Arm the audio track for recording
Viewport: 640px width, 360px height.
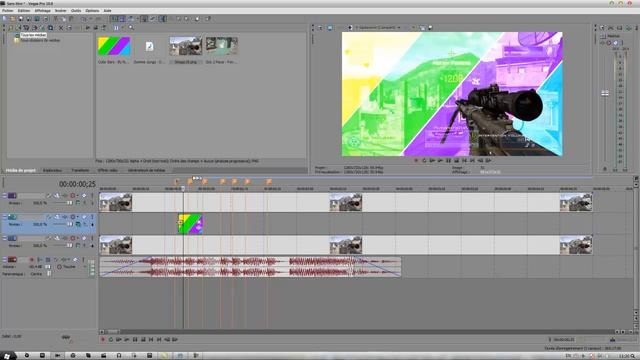tap(32, 260)
